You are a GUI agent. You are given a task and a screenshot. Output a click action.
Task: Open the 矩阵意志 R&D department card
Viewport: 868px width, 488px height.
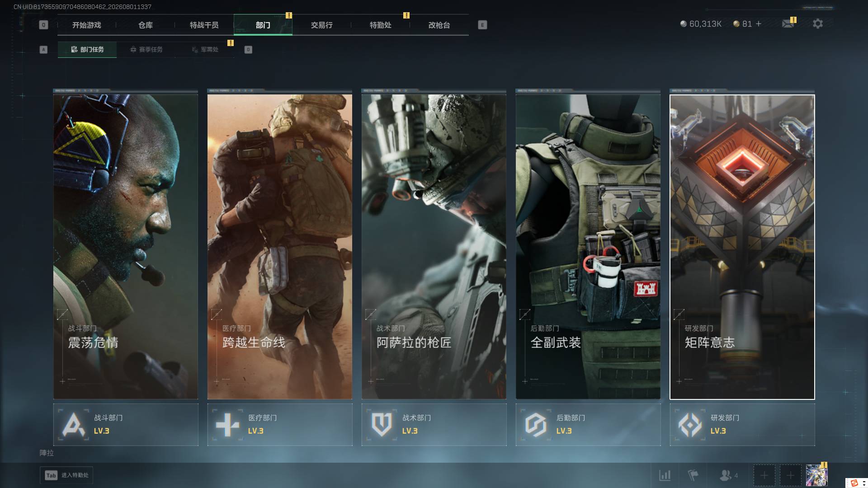[x=742, y=247]
